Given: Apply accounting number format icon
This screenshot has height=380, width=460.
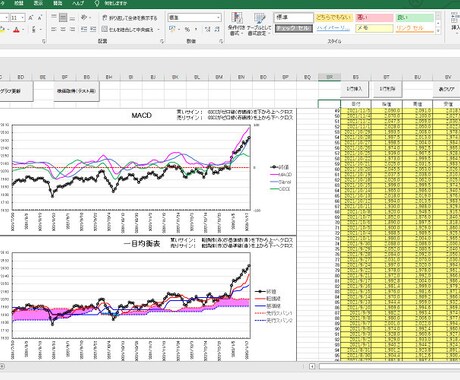Looking at the screenshot, I should pos(172,30).
